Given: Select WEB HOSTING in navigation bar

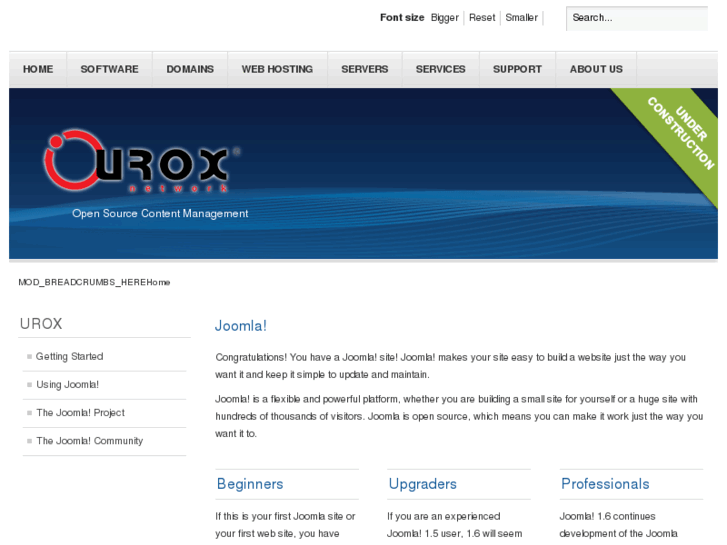Looking at the screenshot, I should [277, 69].
